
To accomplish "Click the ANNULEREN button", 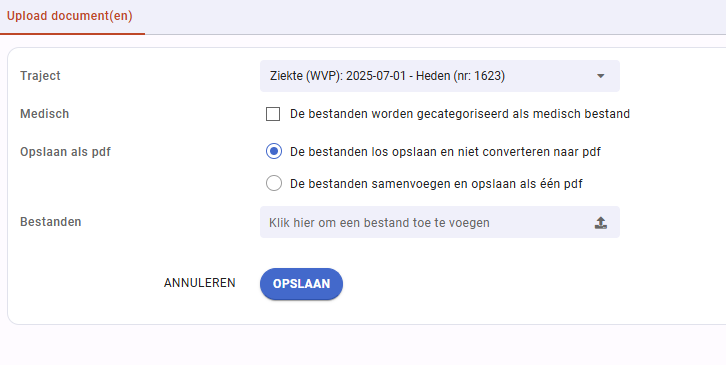I will (200, 283).
